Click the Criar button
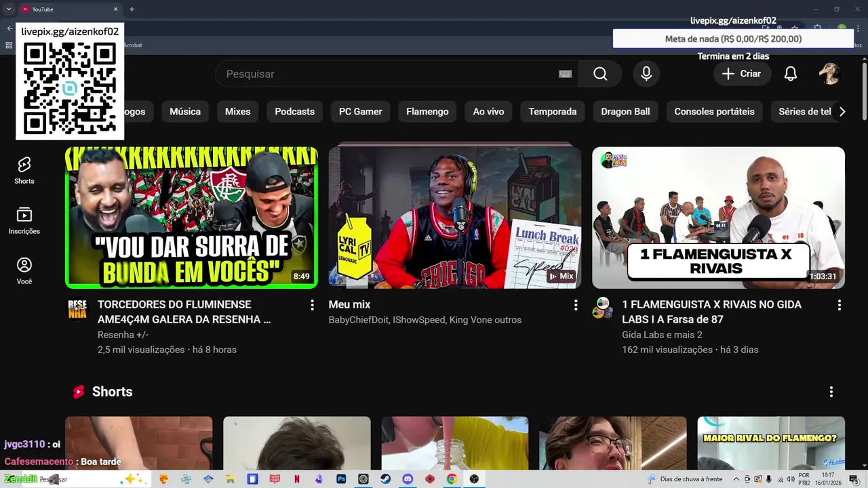The height and width of the screenshot is (488, 868). (742, 74)
